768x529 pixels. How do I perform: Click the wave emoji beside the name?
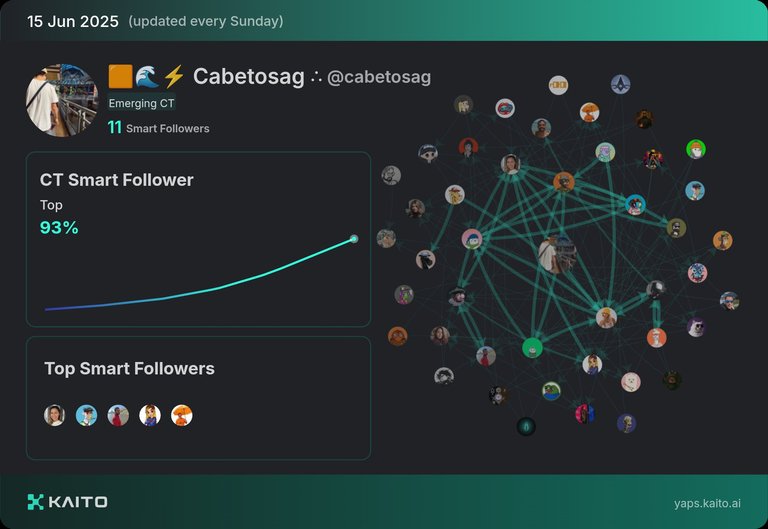pos(147,76)
